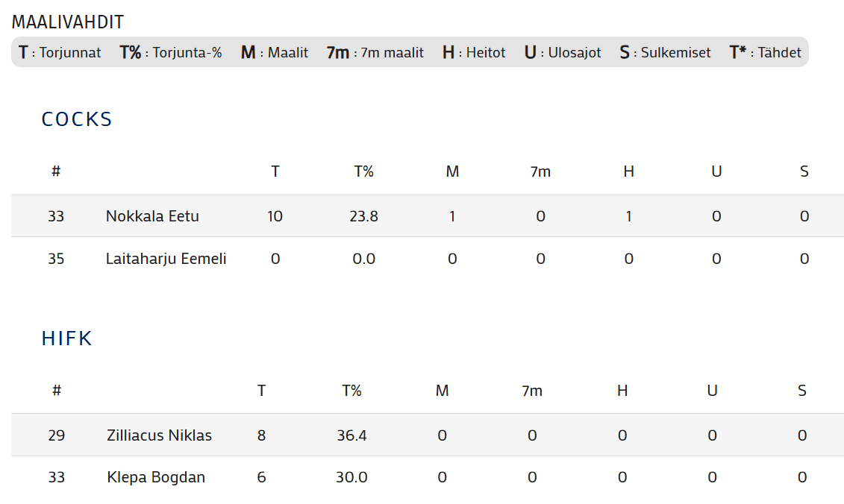Click Klepa Bogdan's save percentage 30.0
This screenshot has height=504, width=844.
[x=351, y=477]
